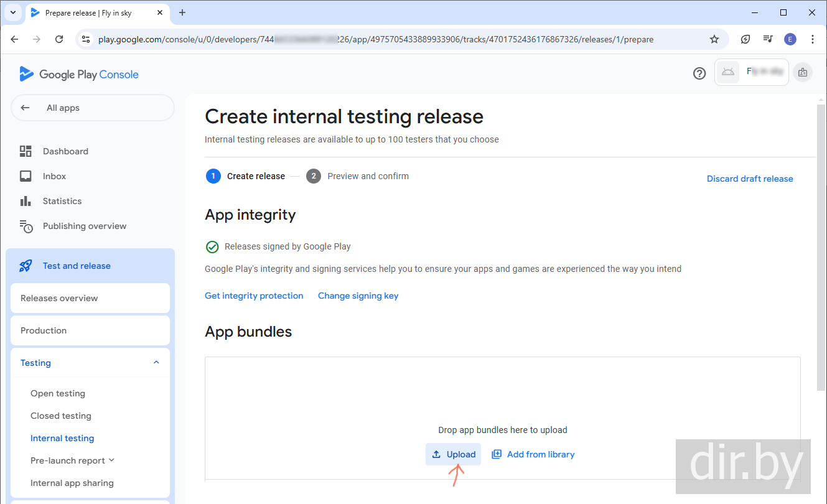Open a new browser tab
Image resolution: width=827 pixels, height=504 pixels.
coord(182,12)
